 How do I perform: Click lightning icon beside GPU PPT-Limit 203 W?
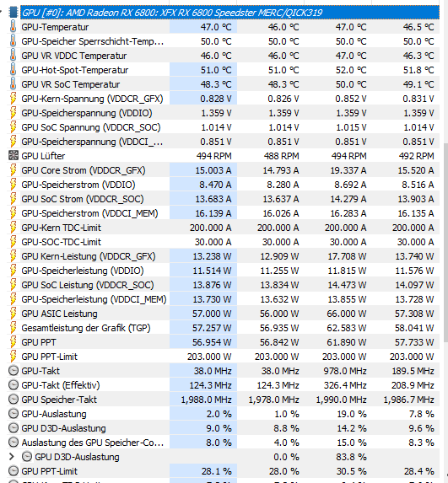click(x=13, y=357)
